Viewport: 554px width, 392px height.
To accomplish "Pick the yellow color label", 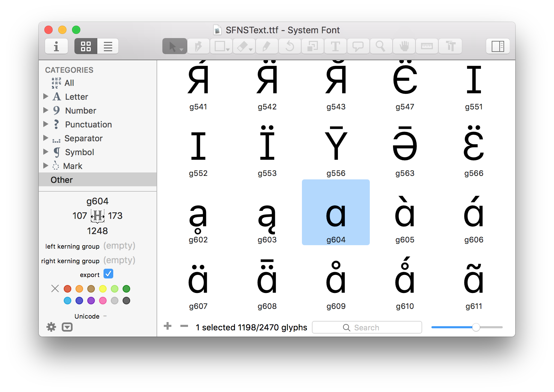I will (x=103, y=289).
